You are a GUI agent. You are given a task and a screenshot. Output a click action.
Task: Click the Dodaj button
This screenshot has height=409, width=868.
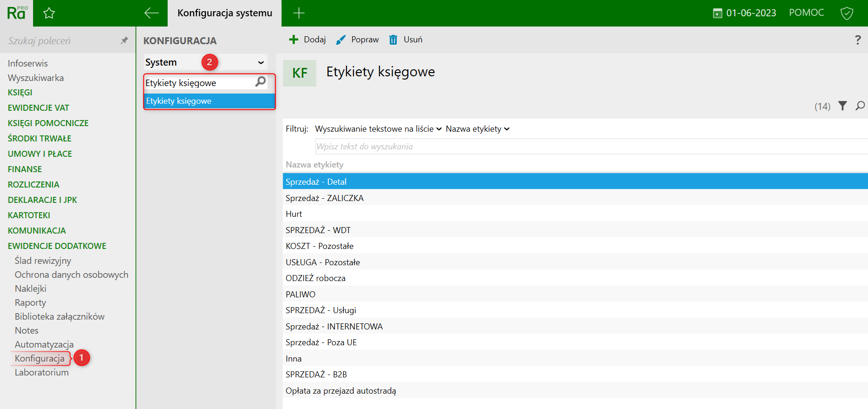click(x=307, y=40)
